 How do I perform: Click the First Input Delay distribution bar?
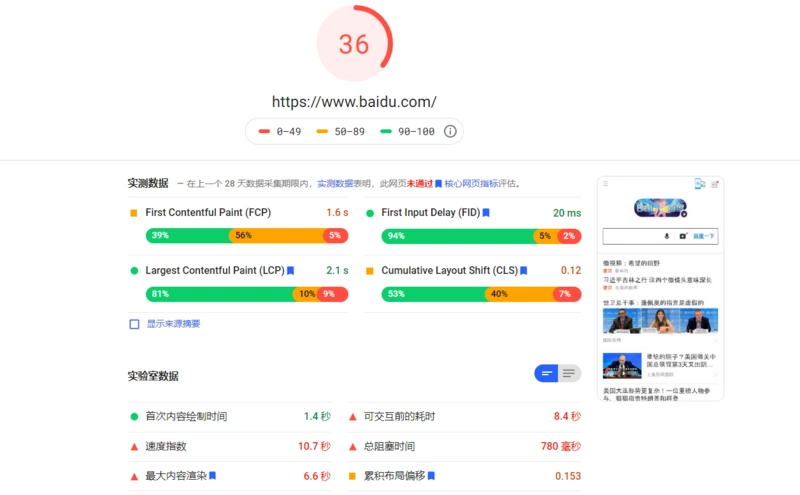[481, 236]
